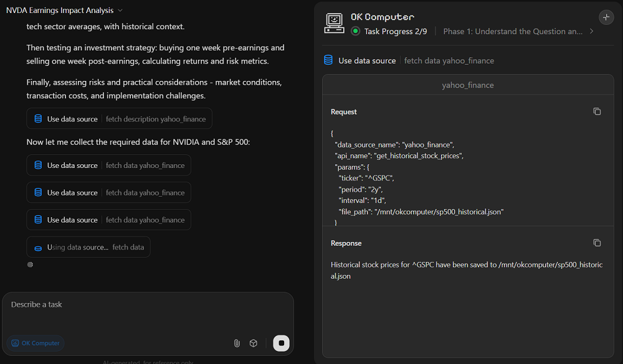Click the green Task Progress status indicator
The height and width of the screenshot is (364, 623).
pos(356,31)
